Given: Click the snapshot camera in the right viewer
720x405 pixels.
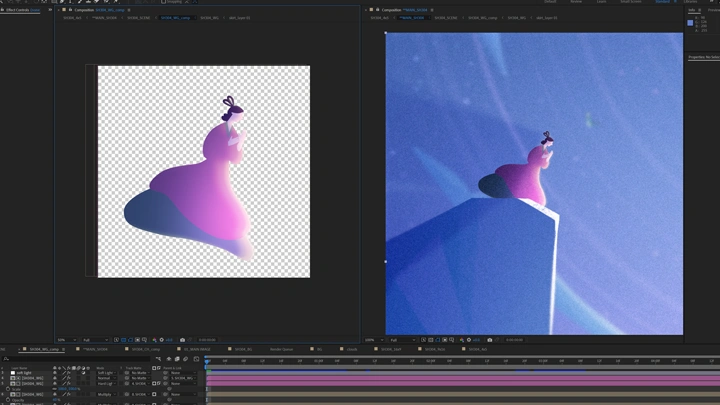Looking at the screenshot, I should click(x=489, y=340).
